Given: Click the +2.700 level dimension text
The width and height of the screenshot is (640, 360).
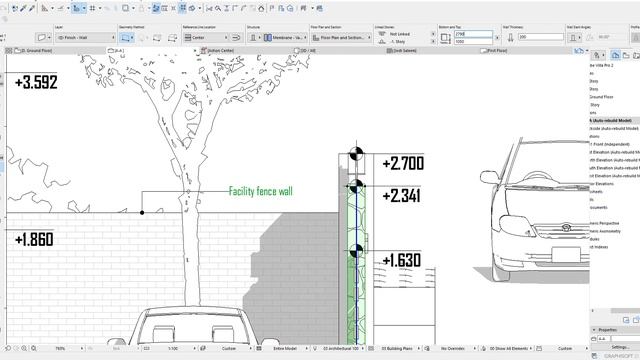Looking at the screenshot, I should 403,163.
